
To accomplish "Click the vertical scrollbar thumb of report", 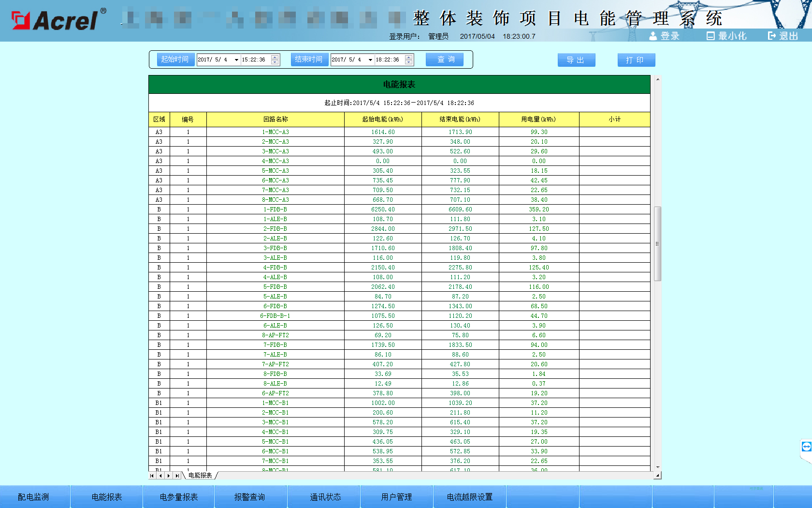I will click(657, 243).
